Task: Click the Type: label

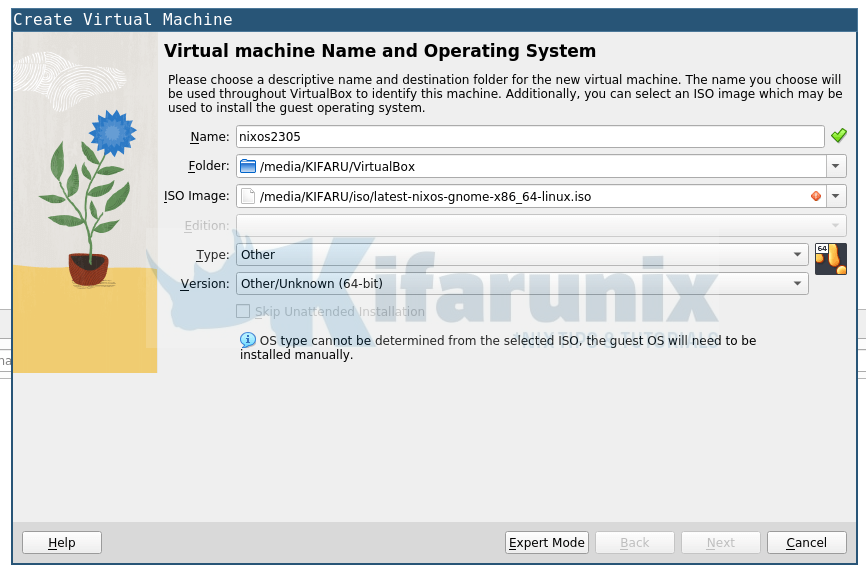Action: [213, 255]
